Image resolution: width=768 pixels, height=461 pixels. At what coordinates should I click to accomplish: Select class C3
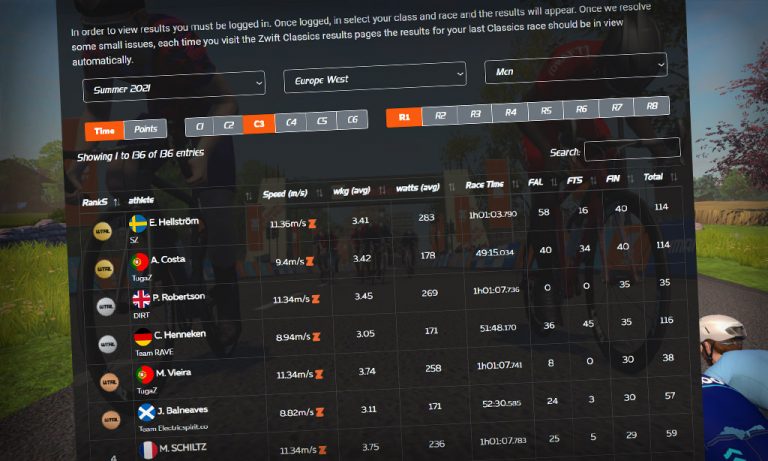pos(259,123)
